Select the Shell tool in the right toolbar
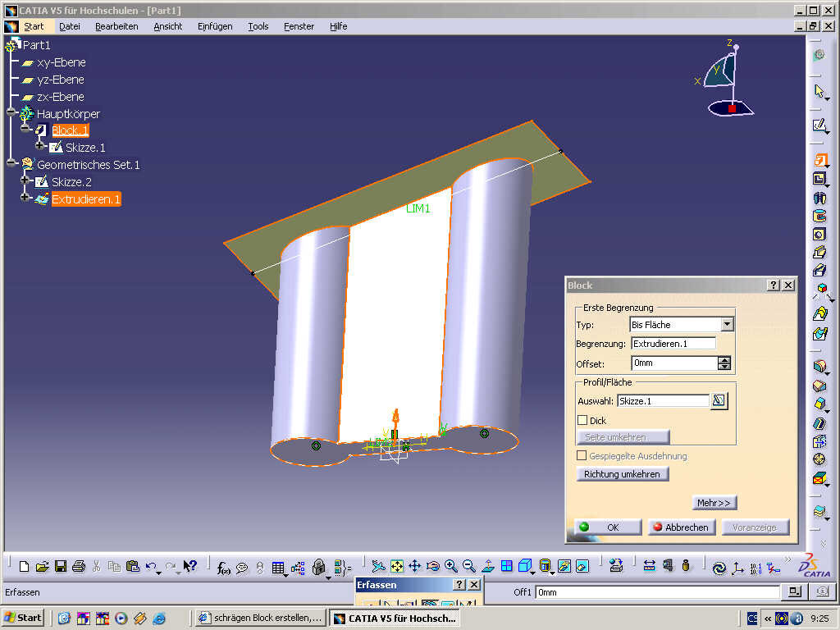Viewport: 840px width, 630px height. pyautogui.click(x=819, y=423)
